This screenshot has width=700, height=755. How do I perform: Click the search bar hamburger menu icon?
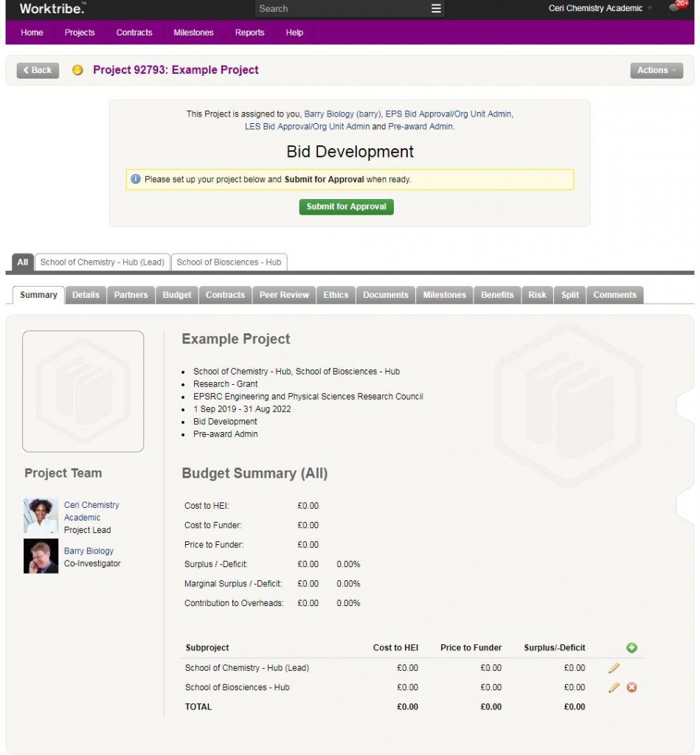(436, 9)
